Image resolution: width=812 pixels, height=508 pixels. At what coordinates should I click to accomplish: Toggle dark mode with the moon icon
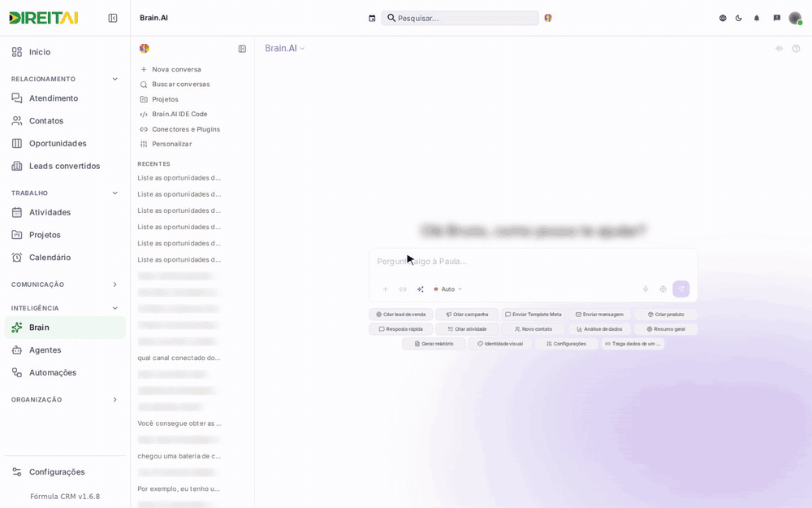point(738,18)
